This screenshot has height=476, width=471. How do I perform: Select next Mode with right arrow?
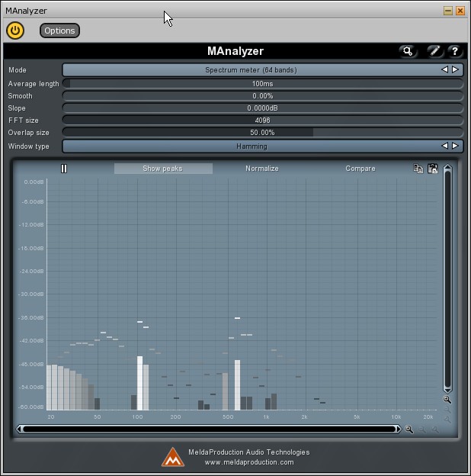tap(455, 69)
